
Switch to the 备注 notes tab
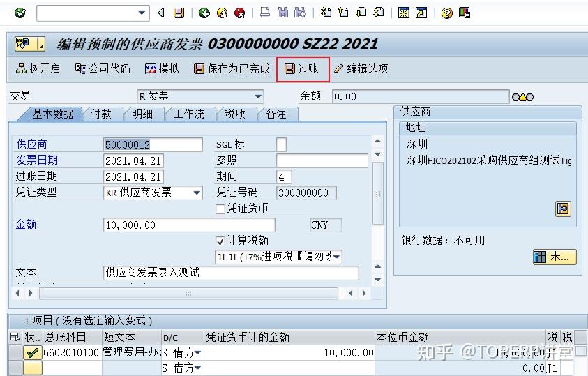(276, 114)
